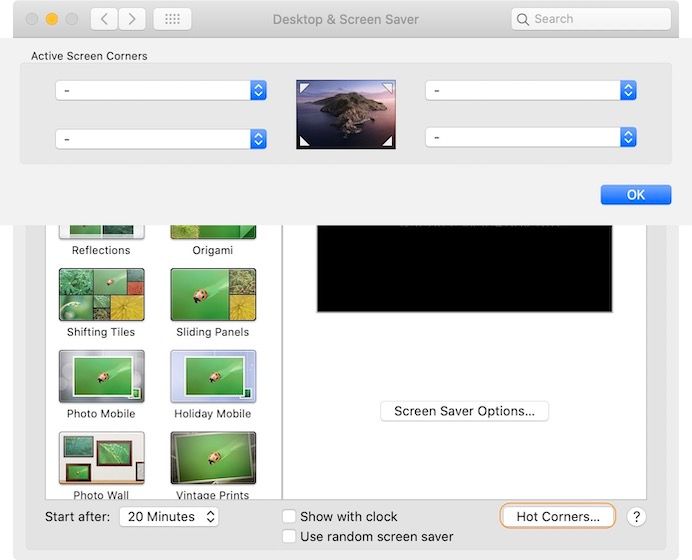Open the Start after time popup

[x=168, y=517]
